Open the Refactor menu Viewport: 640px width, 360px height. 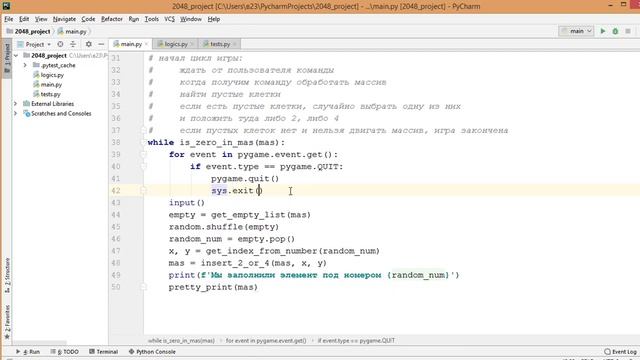point(112,19)
